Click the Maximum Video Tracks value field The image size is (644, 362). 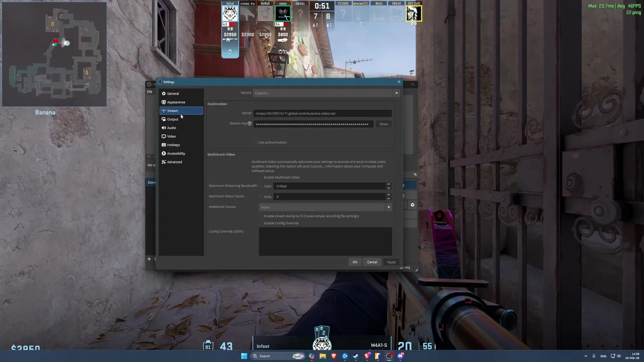click(x=330, y=197)
